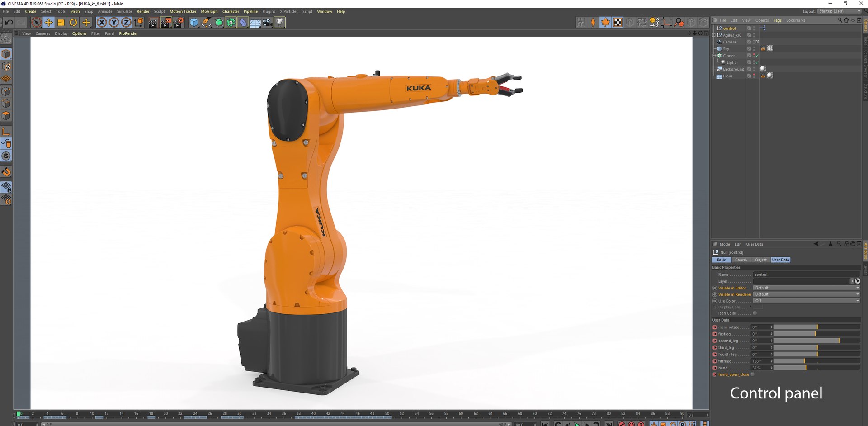Image resolution: width=868 pixels, height=426 pixels.
Task: Add a Camera object from toolbar
Action: click(267, 22)
